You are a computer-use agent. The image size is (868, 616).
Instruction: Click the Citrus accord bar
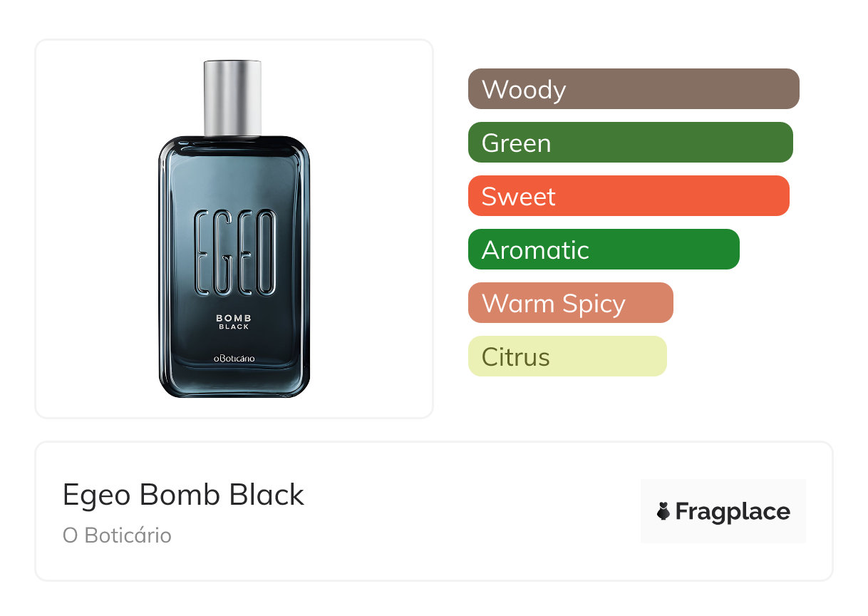(x=567, y=356)
